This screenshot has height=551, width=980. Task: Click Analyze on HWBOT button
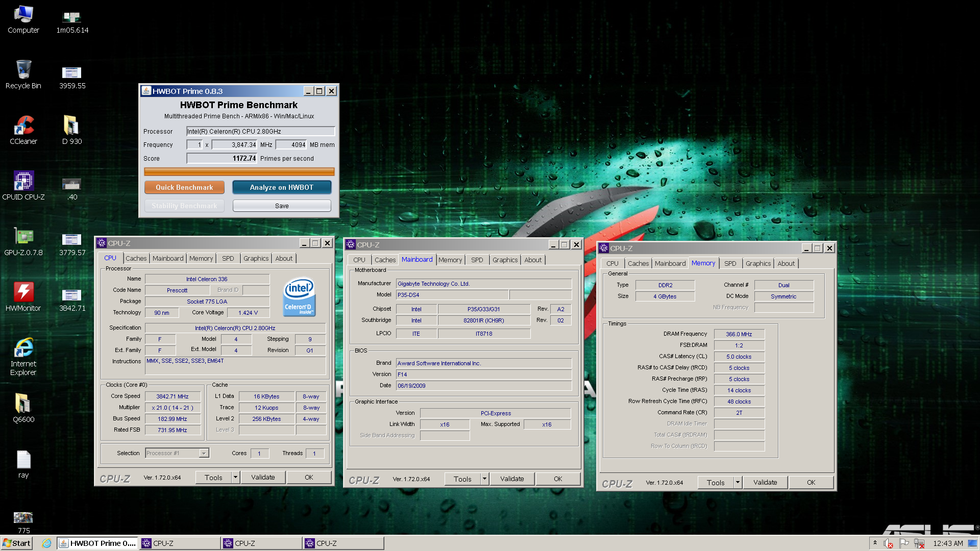282,187
